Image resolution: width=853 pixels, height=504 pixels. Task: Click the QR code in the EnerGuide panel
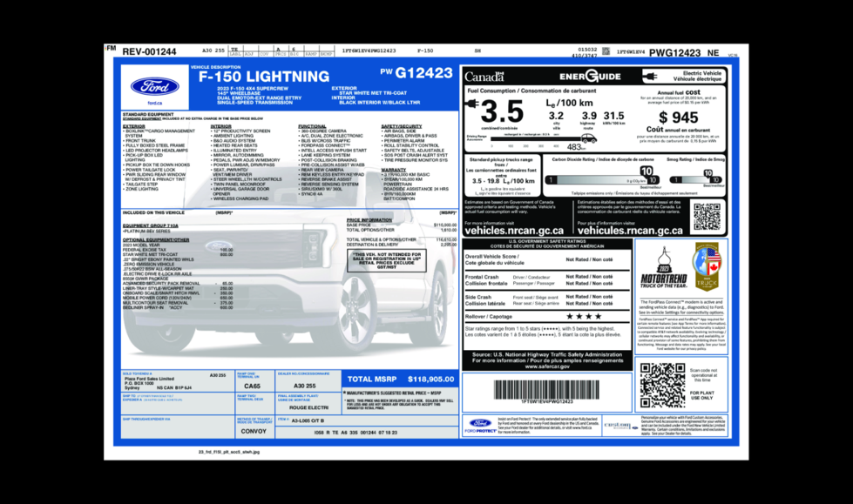(707, 216)
